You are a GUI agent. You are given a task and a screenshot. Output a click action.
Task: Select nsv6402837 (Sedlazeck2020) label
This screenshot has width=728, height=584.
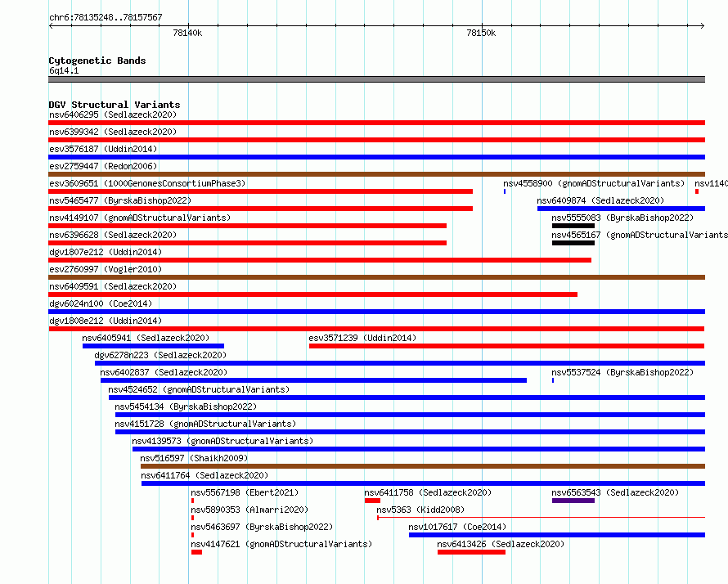[164, 372]
